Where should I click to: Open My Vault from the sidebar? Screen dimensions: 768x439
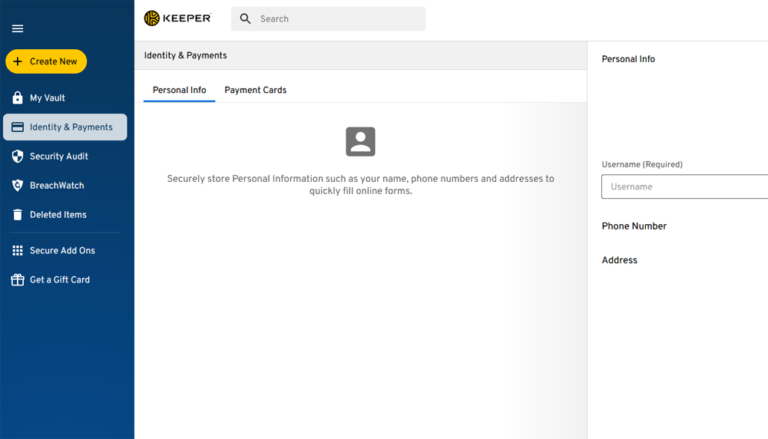pyautogui.click(x=47, y=98)
